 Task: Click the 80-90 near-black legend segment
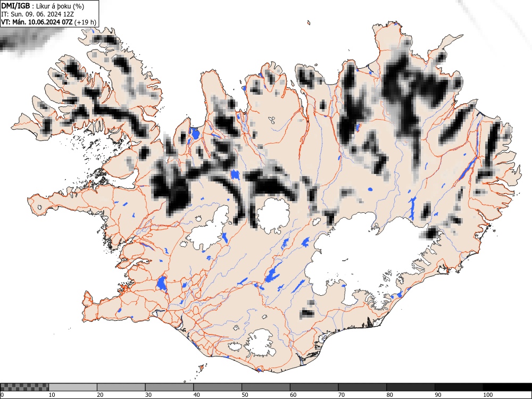[411, 387]
